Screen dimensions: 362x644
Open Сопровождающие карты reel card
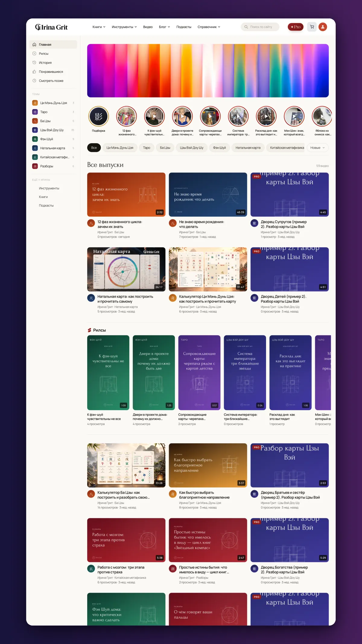tap(199, 373)
